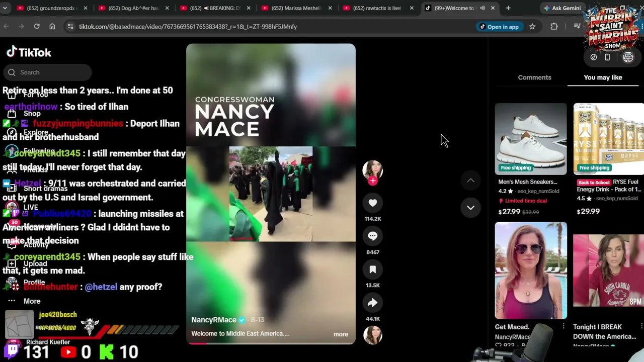Click the browser home icon

click(x=52, y=27)
